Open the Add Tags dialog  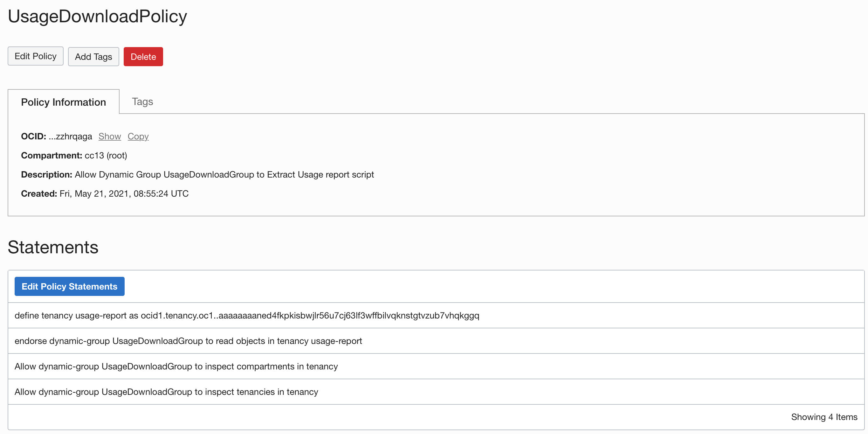click(x=93, y=56)
